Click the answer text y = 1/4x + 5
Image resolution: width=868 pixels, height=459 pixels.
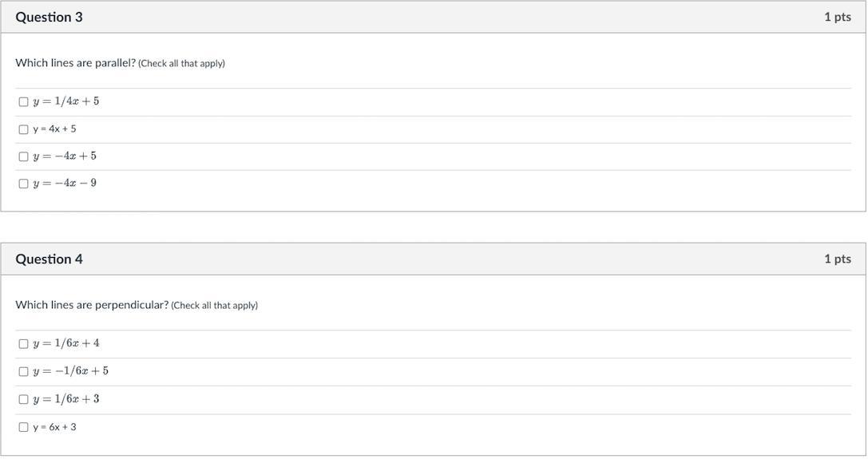coord(66,101)
